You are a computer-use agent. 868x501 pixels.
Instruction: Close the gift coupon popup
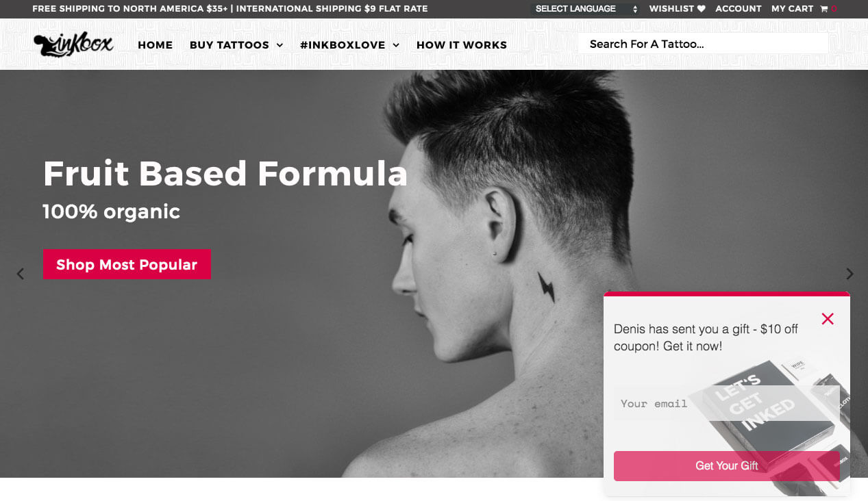828,319
